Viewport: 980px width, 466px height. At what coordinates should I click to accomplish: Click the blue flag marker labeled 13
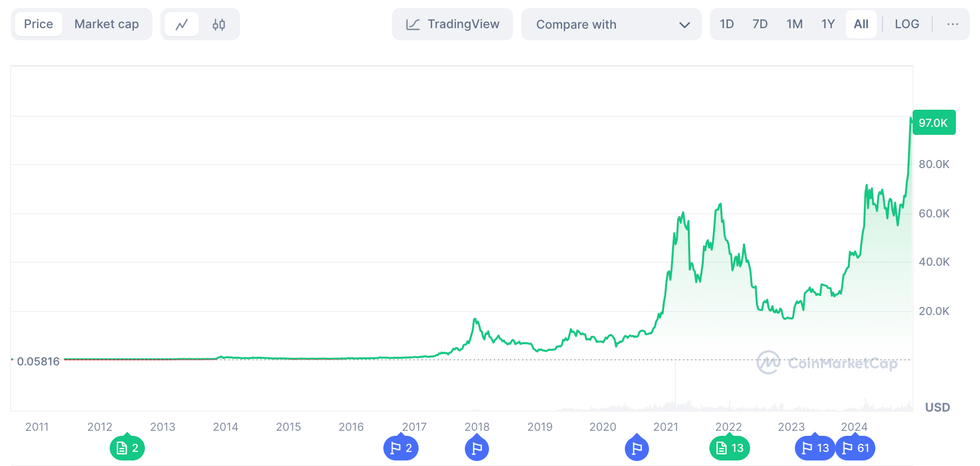click(x=815, y=448)
